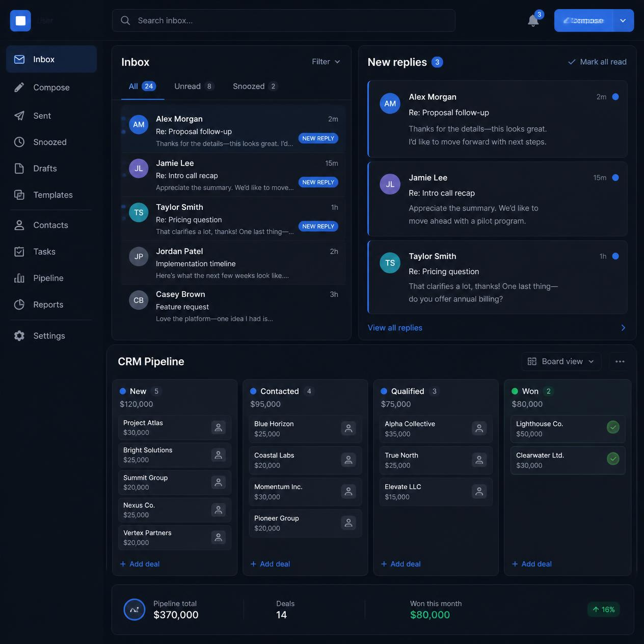Click the Compose button in the top bar
Screen dimensions: 644x644
tap(583, 20)
